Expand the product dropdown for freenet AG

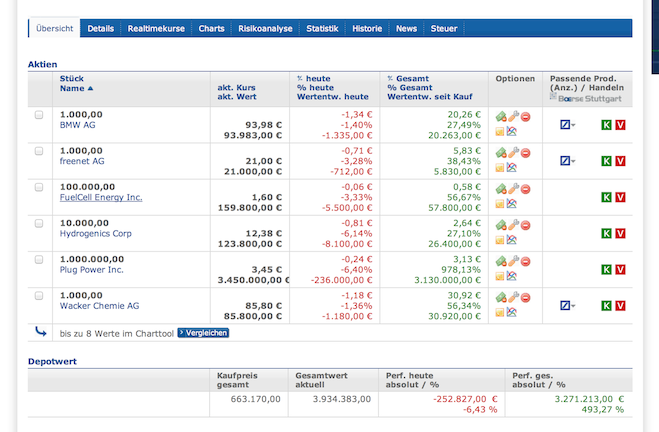tap(567, 160)
